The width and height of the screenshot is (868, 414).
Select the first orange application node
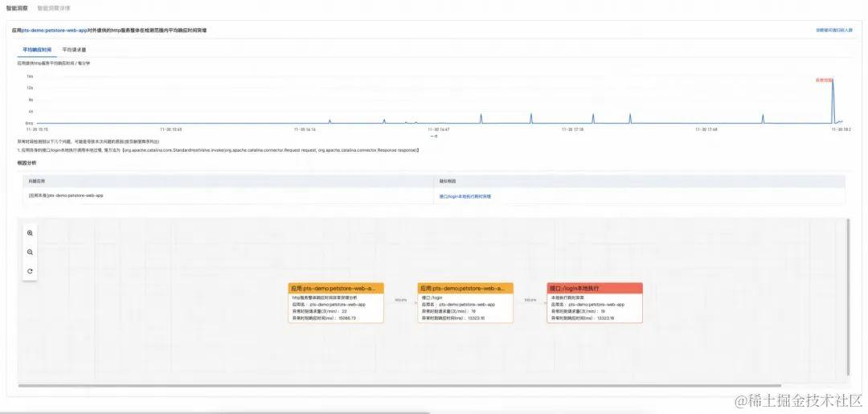coord(336,303)
